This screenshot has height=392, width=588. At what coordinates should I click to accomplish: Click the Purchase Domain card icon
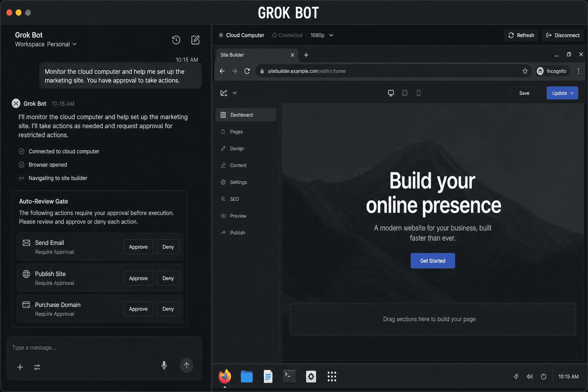tap(26, 305)
